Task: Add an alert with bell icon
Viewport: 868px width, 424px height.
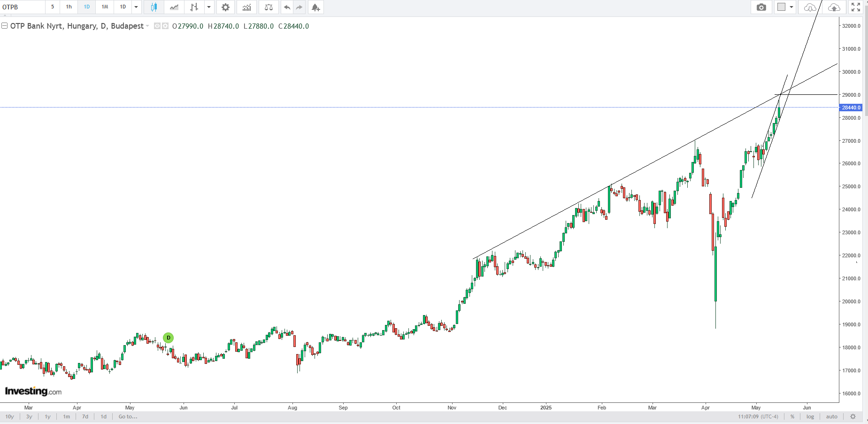Action: coord(315,7)
